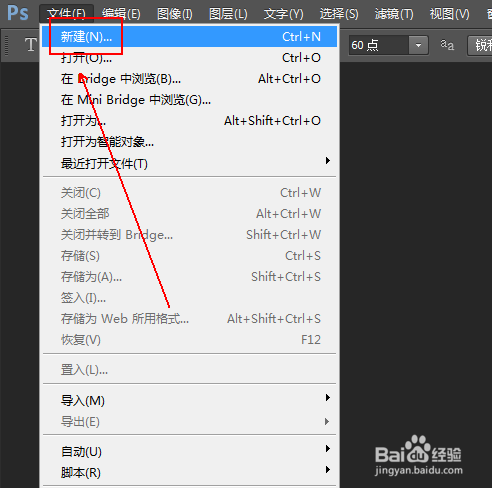Click 恢复(V) menu entry
The height and width of the screenshot is (488, 492).
point(189,340)
